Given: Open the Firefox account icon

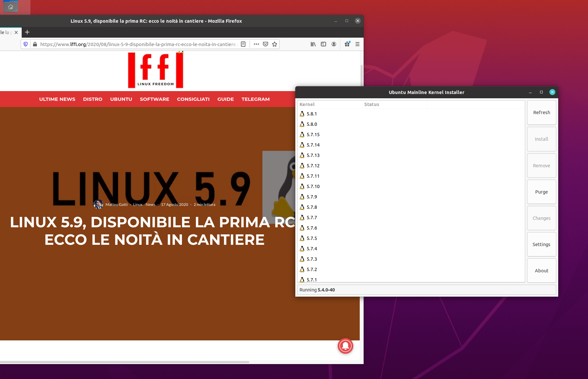Looking at the screenshot, I should [334, 44].
